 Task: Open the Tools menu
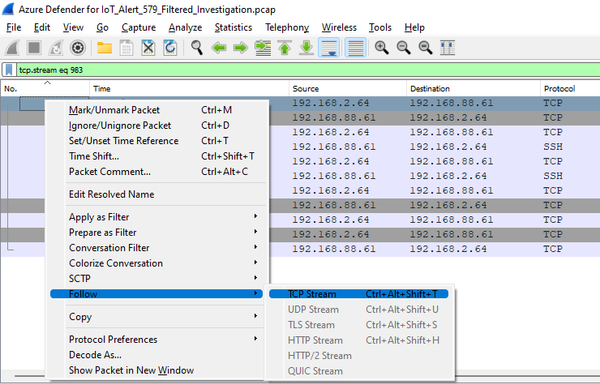pos(380,28)
